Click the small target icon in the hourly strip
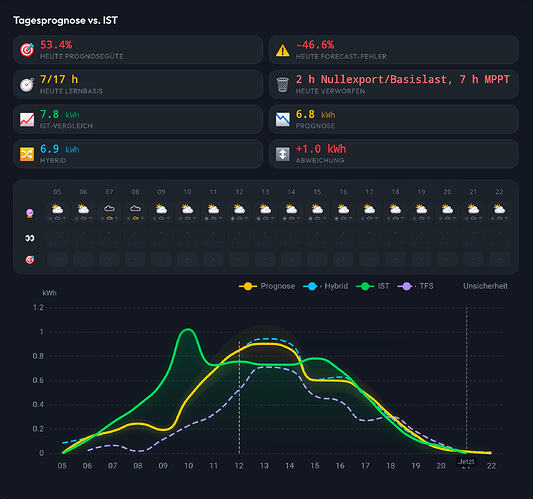The image size is (533, 499). click(30, 260)
